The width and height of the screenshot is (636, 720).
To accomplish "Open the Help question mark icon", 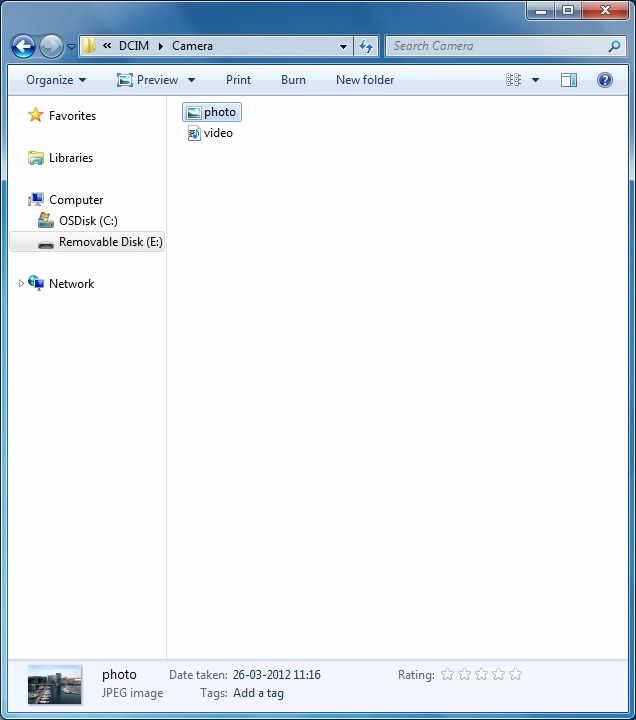I will point(605,80).
